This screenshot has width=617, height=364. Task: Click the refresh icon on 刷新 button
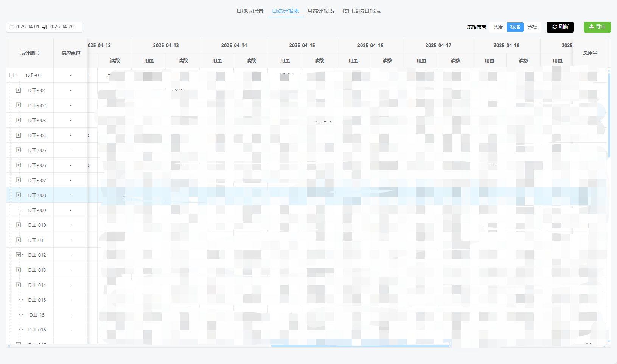pyautogui.click(x=555, y=27)
